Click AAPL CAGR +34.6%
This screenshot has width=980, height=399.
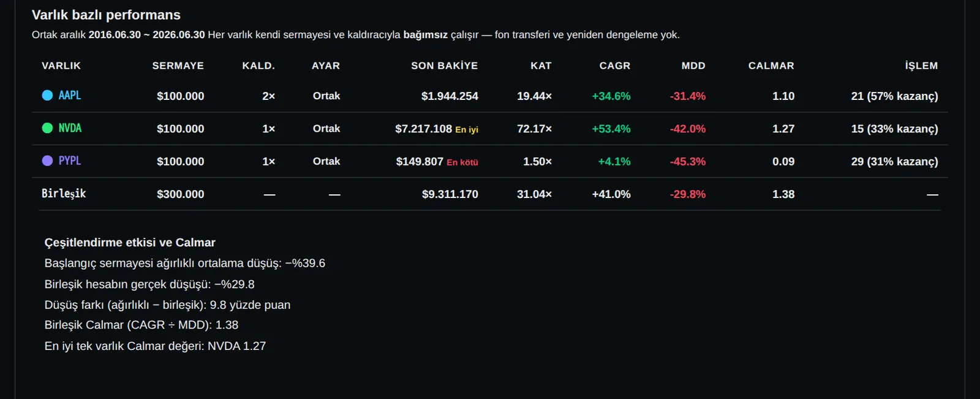coord(611,96)
